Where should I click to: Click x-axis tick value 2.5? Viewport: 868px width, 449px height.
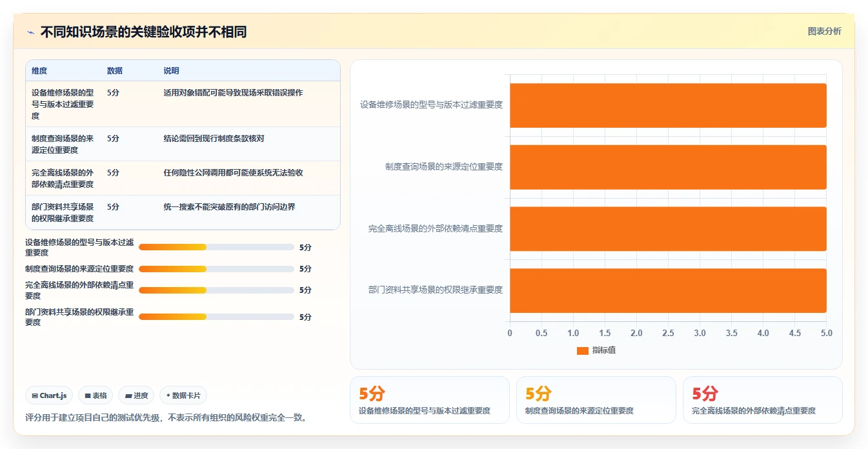tap(668, 333)
